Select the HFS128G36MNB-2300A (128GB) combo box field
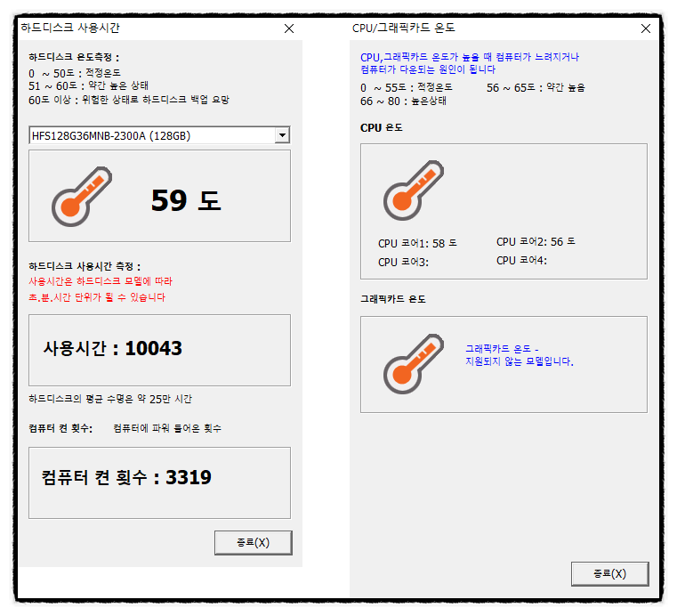Viewport: 677px width, 616px height. (x=159, y=135)
